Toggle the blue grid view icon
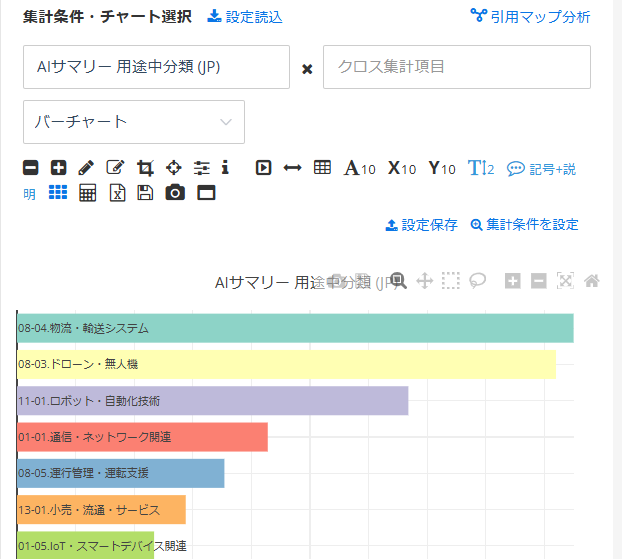Image resolution: width=622 pixels, height=559 pixels. (58, 192)
